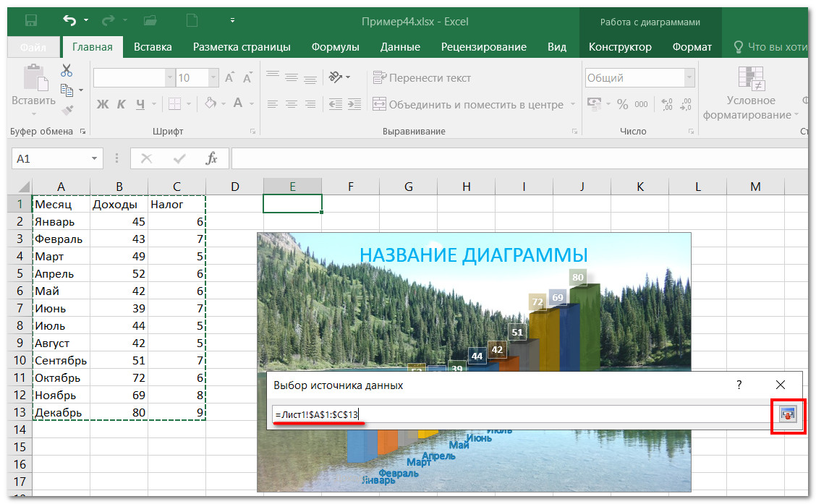
Task: Click the Cut scissors icon
Action: tap(67, 70)
